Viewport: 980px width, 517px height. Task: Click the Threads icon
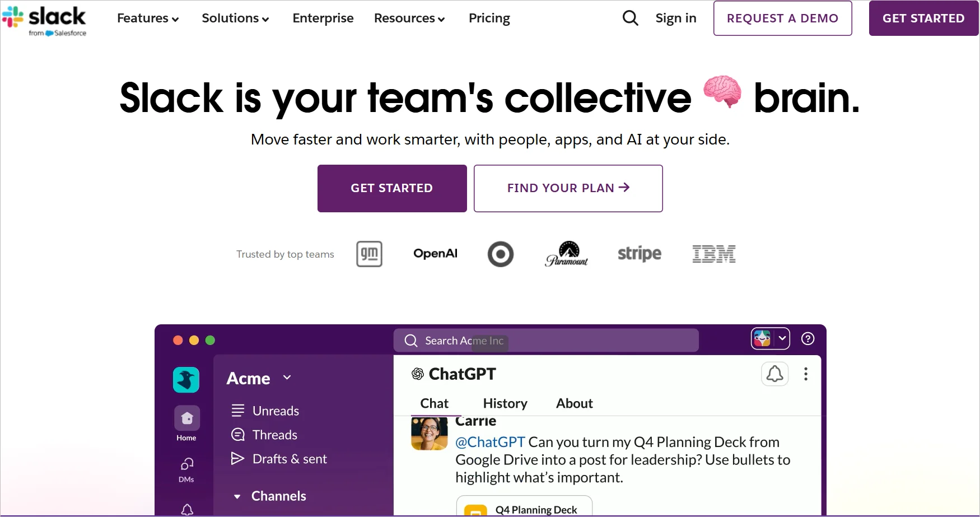(238, 435)
